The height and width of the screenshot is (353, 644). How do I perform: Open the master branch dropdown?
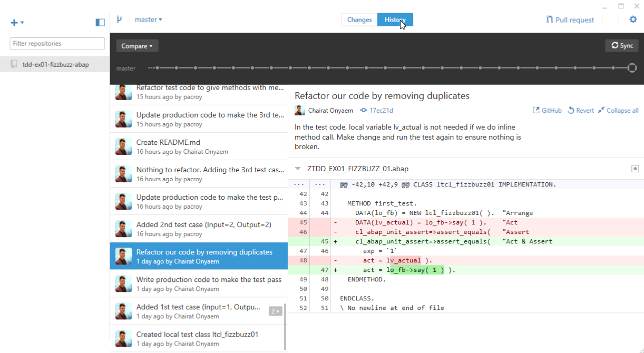click(x=149, y=19)
